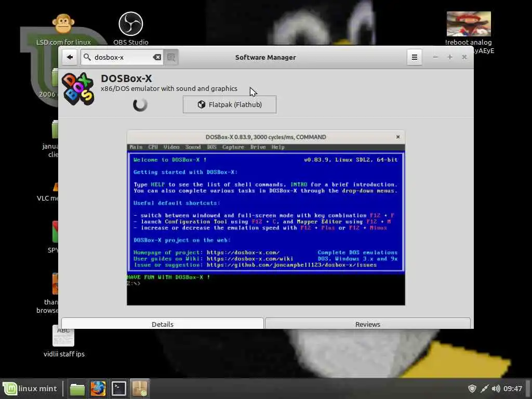Open the file manager from the taskbar

pos(77,389)
